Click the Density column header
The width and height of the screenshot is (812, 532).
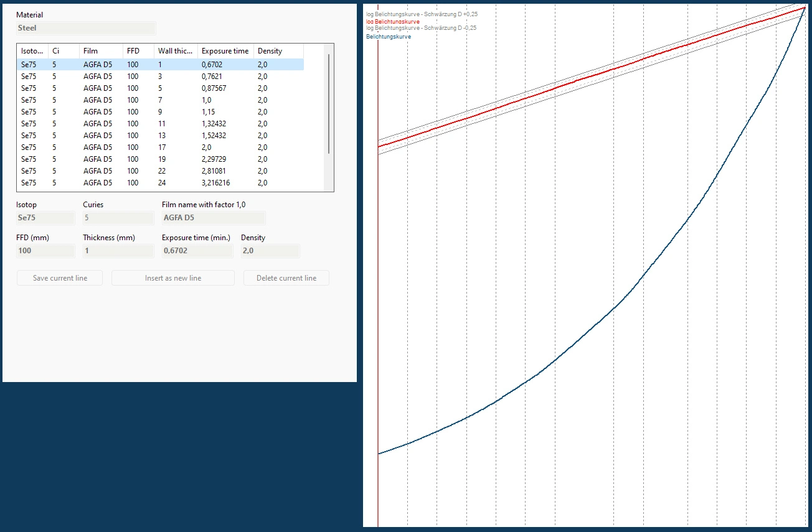pyautogui.click(x=277, y=51)
